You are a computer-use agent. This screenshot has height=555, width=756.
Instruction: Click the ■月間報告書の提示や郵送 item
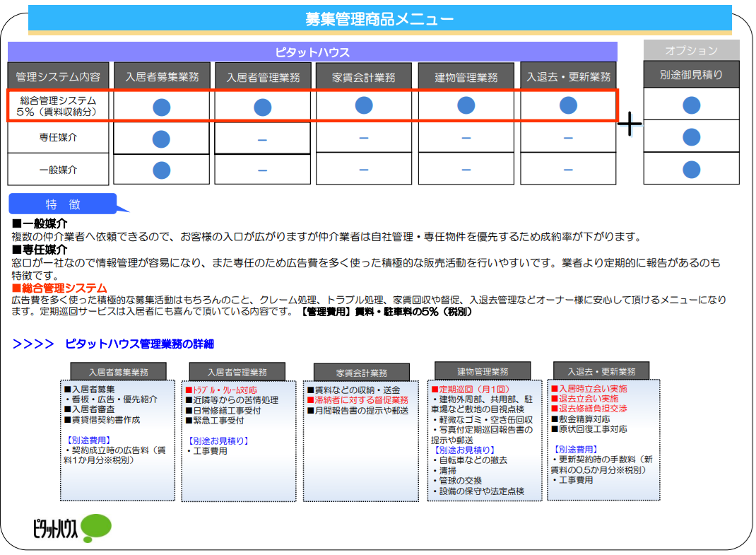pyautogui.click(x=358, y=411)
